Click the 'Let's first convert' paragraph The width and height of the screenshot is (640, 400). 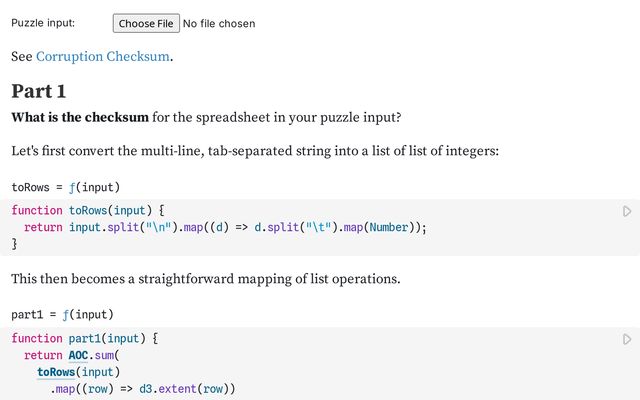[x=255, y=152]
